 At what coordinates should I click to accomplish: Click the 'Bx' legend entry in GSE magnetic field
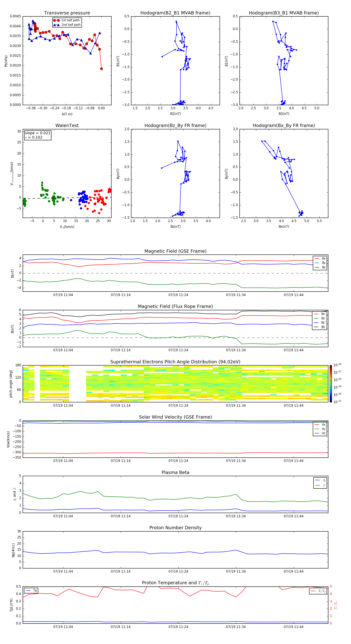[x=320, y=259]
